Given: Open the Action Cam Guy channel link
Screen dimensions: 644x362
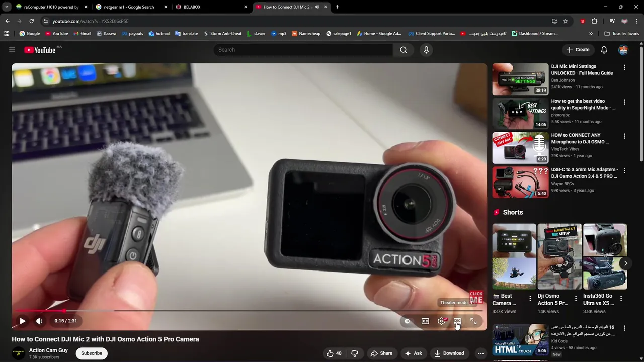Looking at the screenshot, I should (48, 350).
